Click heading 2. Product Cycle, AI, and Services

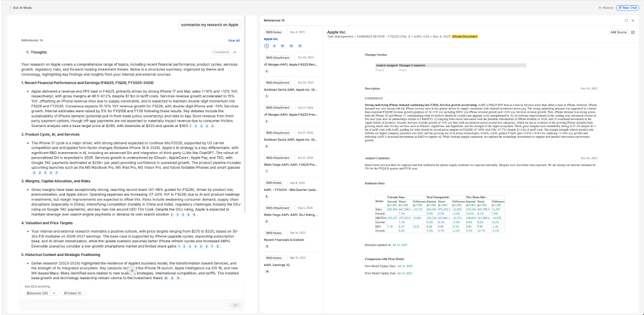[x=51, y=134]
